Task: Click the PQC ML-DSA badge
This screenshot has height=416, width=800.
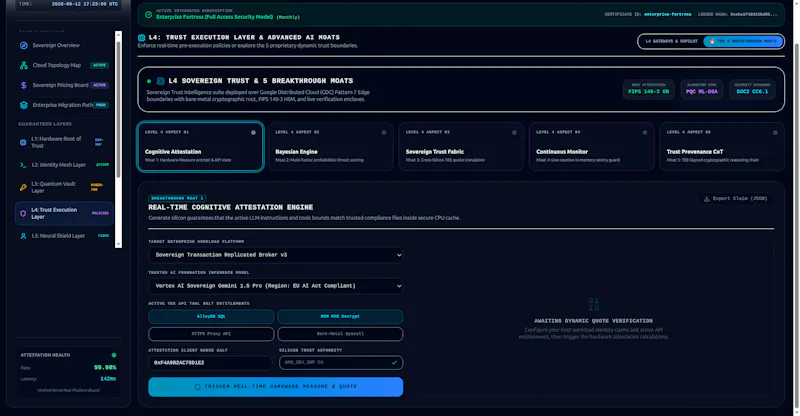Action: (x=702, y=89)
